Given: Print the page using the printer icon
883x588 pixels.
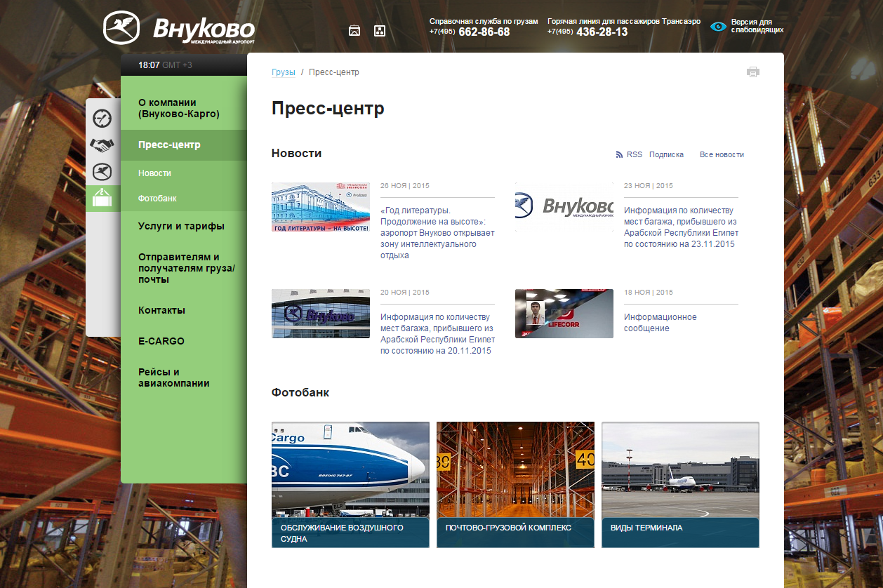Looking at the screenshot, I should click(x=753, y=72).
